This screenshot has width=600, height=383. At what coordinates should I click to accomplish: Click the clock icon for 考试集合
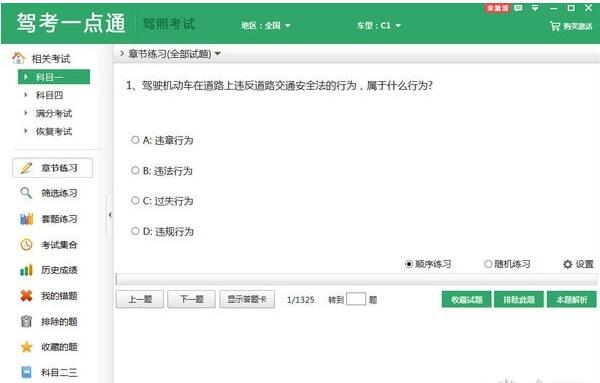point(26,244)
